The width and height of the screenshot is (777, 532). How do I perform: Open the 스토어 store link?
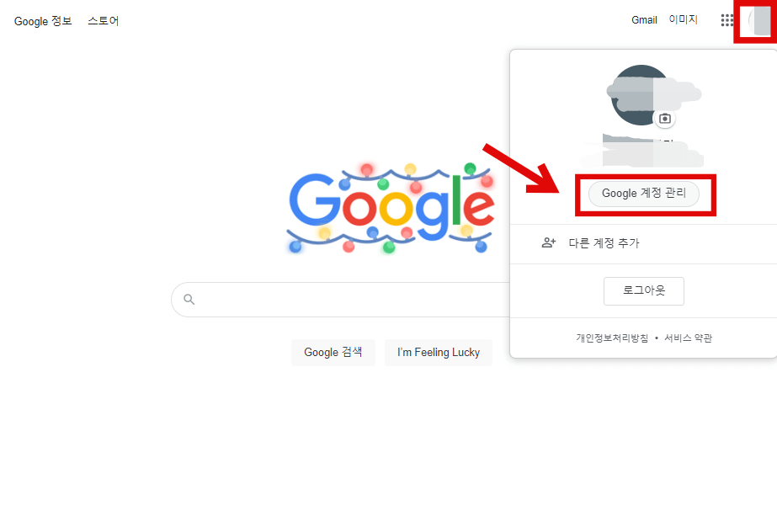point(103,21)
